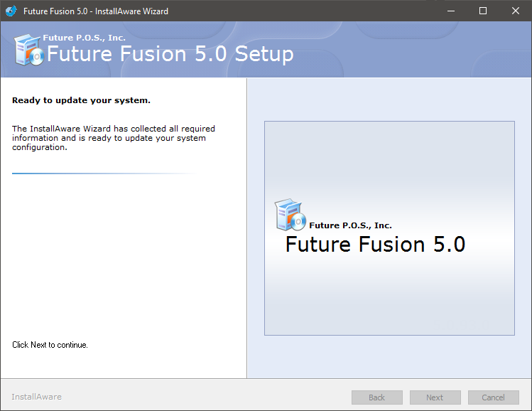Minimize the InstallAware Wizard window
This screenshot has width=532, height=411.
click(451, 11)
